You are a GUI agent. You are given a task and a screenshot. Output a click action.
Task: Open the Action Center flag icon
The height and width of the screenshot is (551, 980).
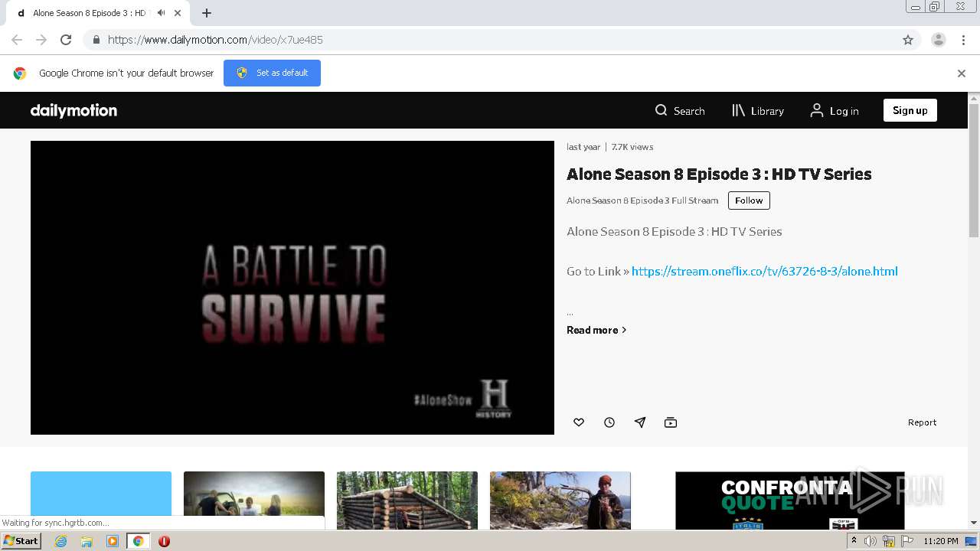coord(907,541)
